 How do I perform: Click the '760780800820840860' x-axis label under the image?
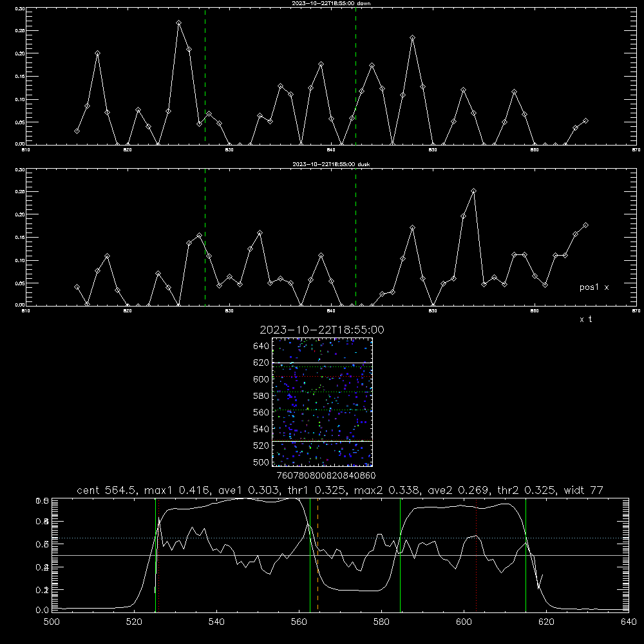click(326, 475)
